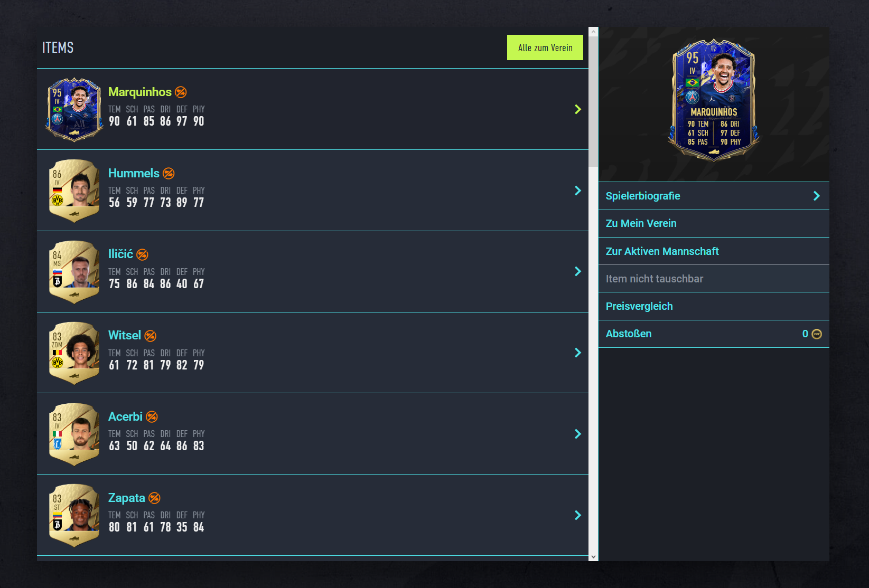Click the untradeable icon next to Witsel

[151, 336]
